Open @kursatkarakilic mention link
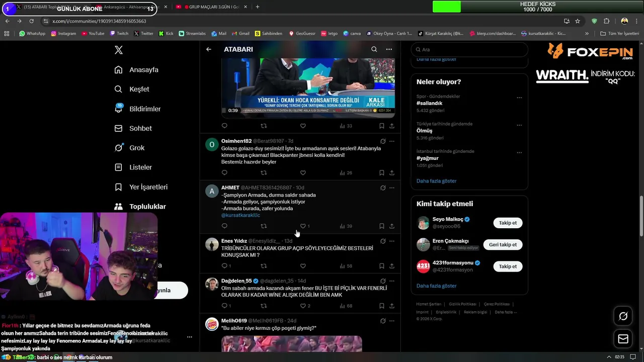The width and height of the screenshot is (644, 362). click(x=240, y=215)
